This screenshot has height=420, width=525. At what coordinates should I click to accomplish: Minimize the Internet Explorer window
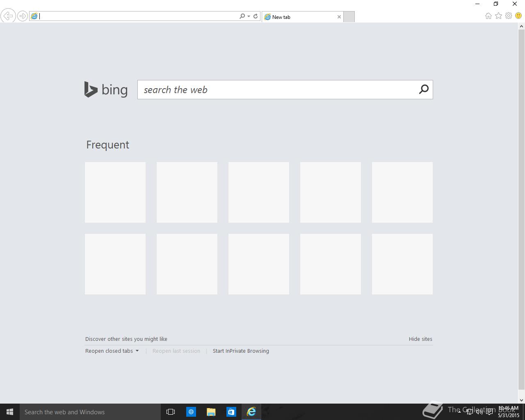click(477, 4)
